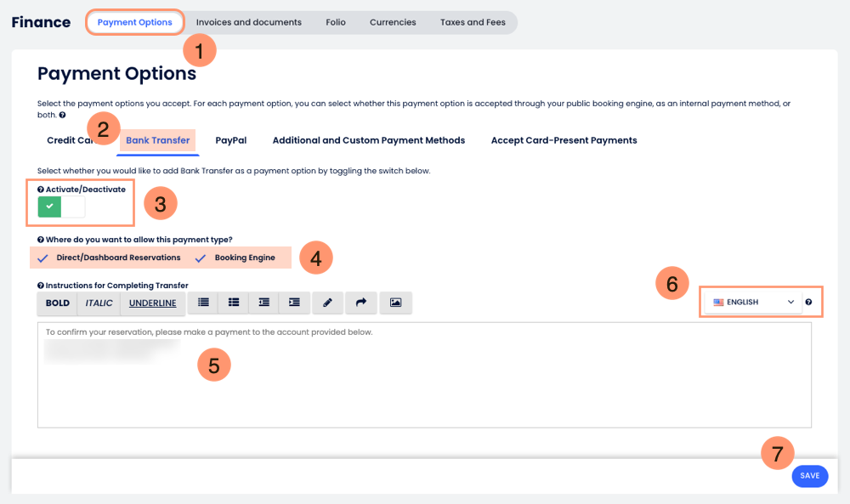This screenshot has width=850, height=504.
Task: Click the SAVE button
Action: (x=809, y=476)
